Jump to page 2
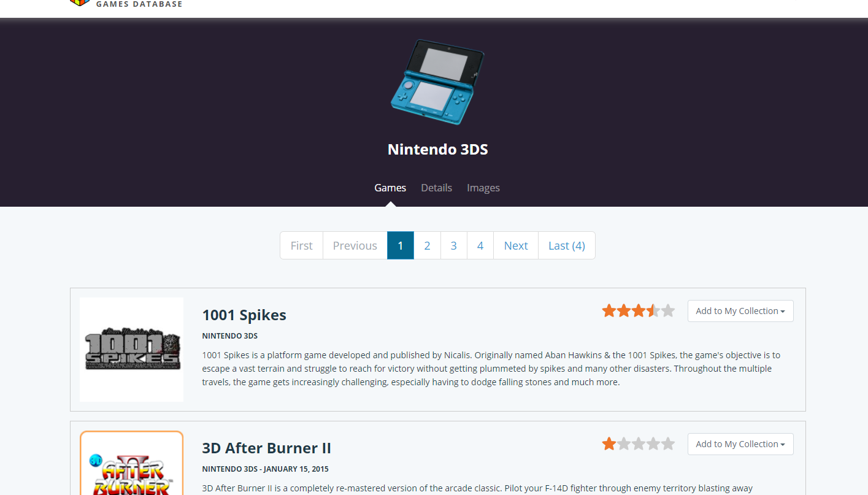 click(427, 245)
